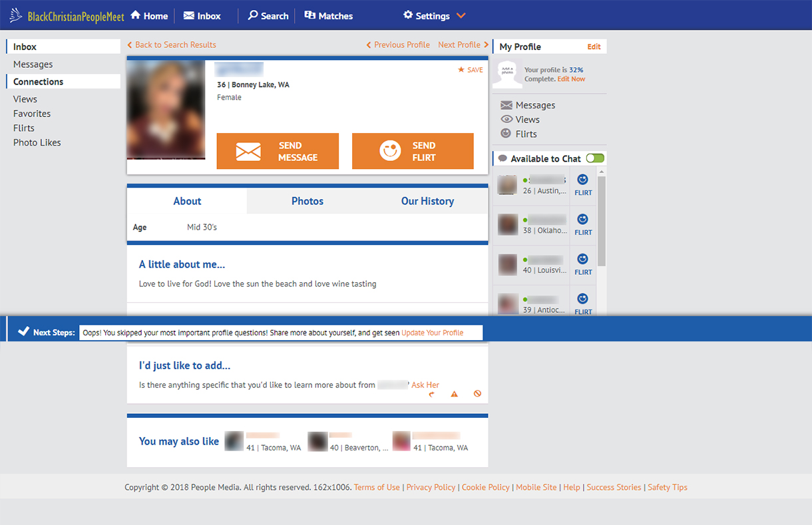Click the star Save icon on profile
Image resolution: width=812 pixels, height=525 pixels.
coord(461,70)
